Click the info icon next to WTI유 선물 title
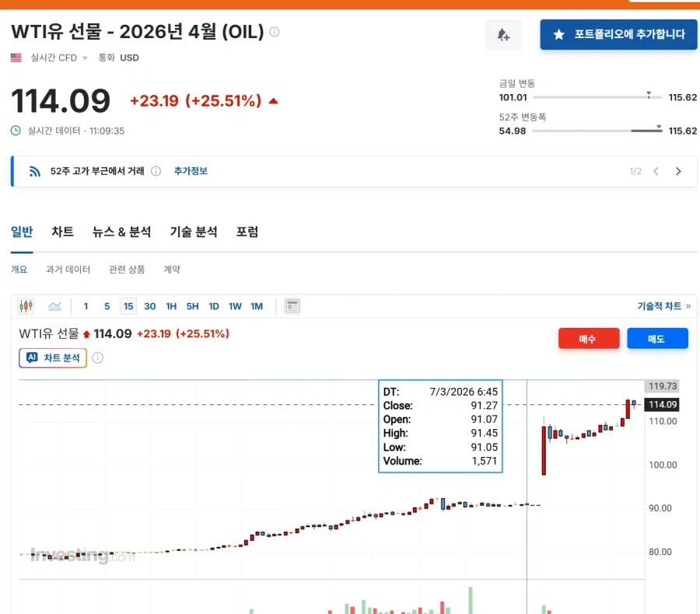 pyautogui.click(x=272, y=33)
